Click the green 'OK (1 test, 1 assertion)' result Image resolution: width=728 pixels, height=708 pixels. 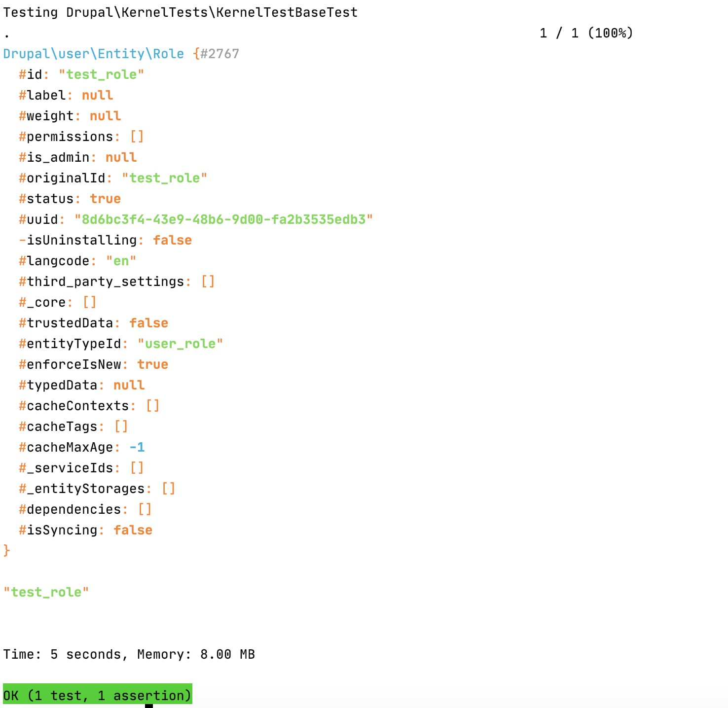coord(98,694)
